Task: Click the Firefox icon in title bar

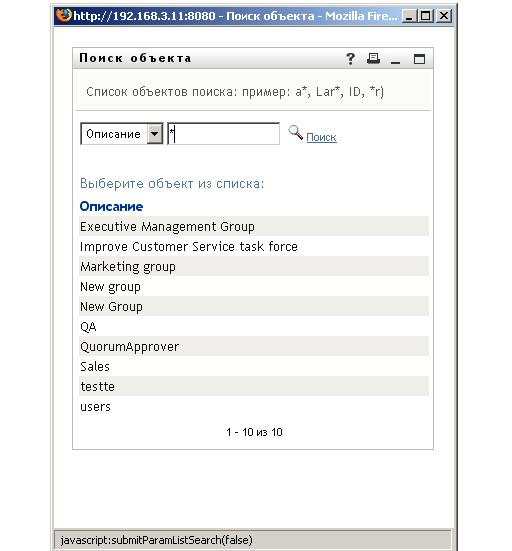Action: [x=64, y=15]
